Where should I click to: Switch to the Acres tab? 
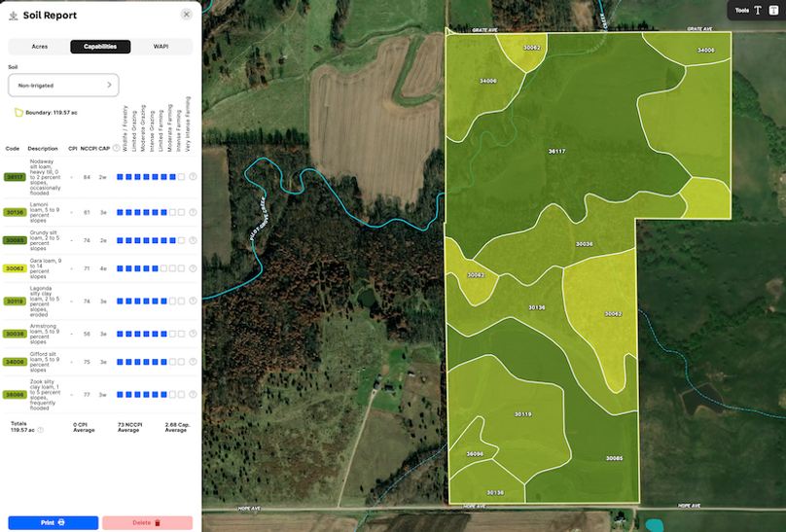39,47
